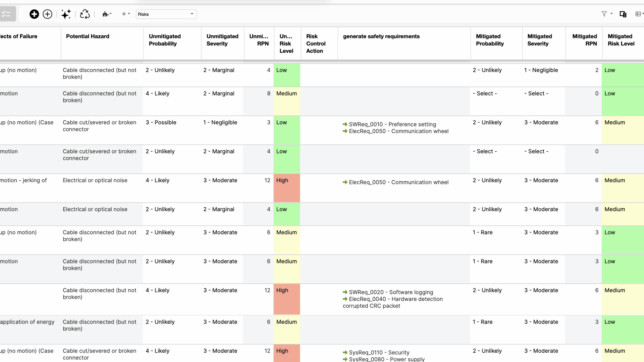This screenshot has width=644, height=362.
Task: Click the 4 - Likely probability cell in the Electrical noise row
Action: pos(157,180)
